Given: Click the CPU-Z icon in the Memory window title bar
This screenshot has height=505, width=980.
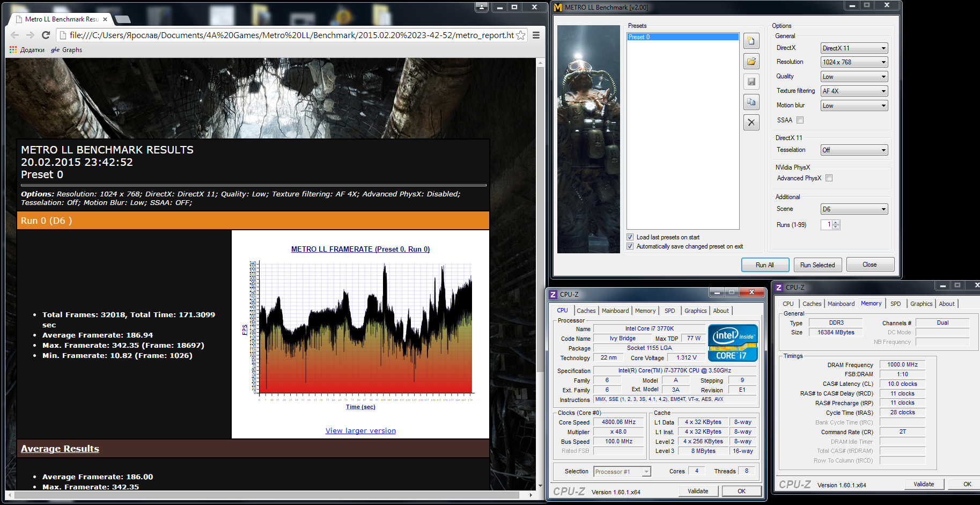Looking at the screenshot, I should 779,288.
